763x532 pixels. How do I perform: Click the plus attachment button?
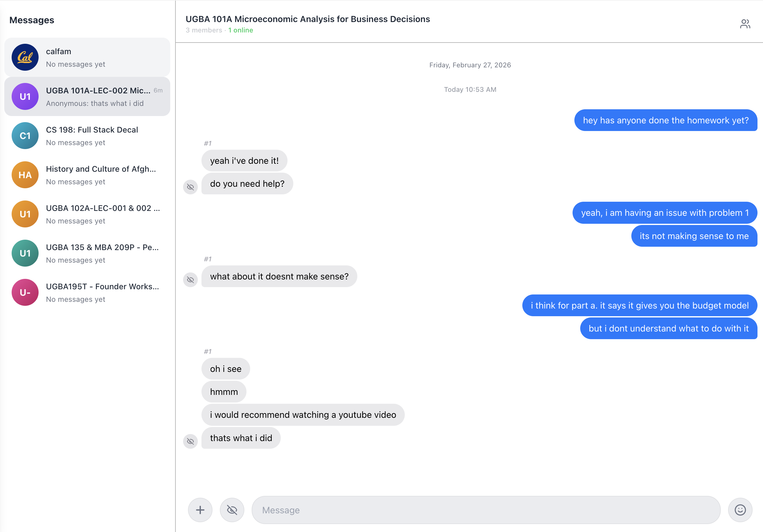[x=200, y=510]
